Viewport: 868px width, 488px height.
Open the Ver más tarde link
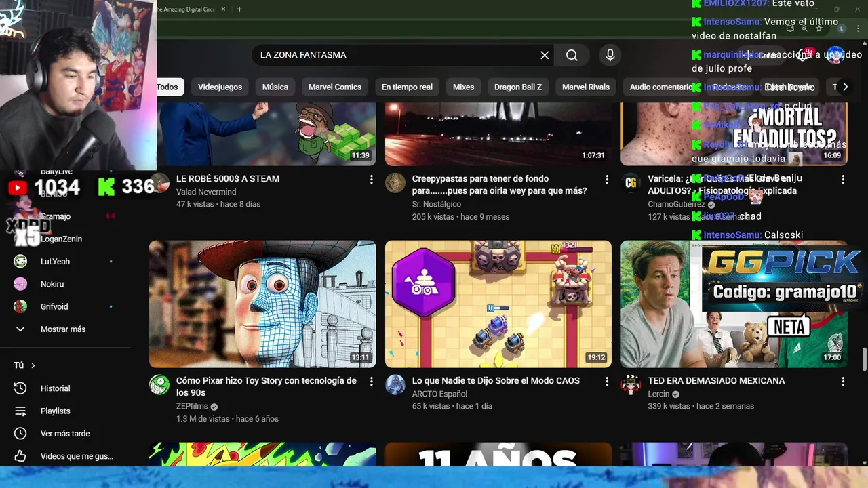click(65, 434)
